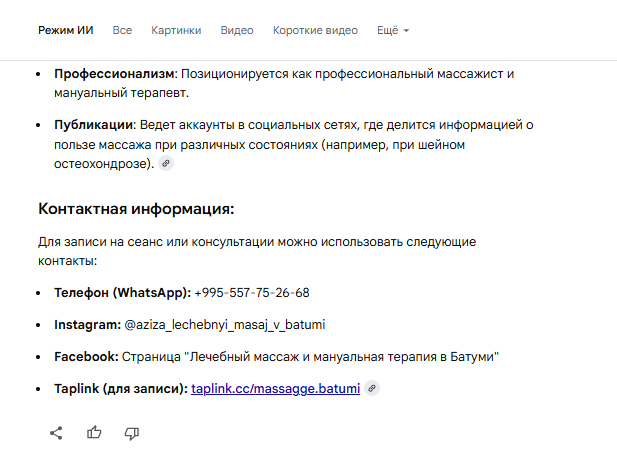
Task: Click the phone number +995-557-75-26-68
Action: click(252, 293)
